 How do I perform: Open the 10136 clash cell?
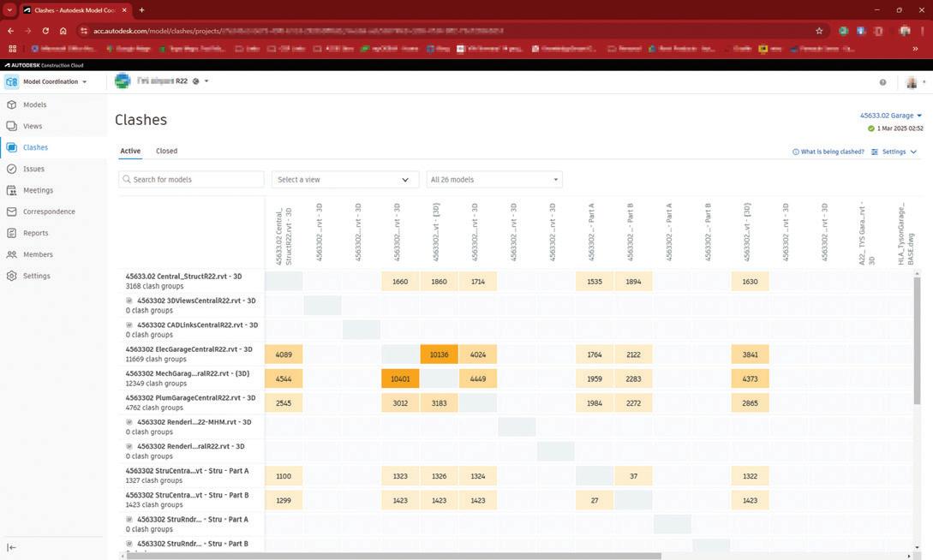[440, 354]
